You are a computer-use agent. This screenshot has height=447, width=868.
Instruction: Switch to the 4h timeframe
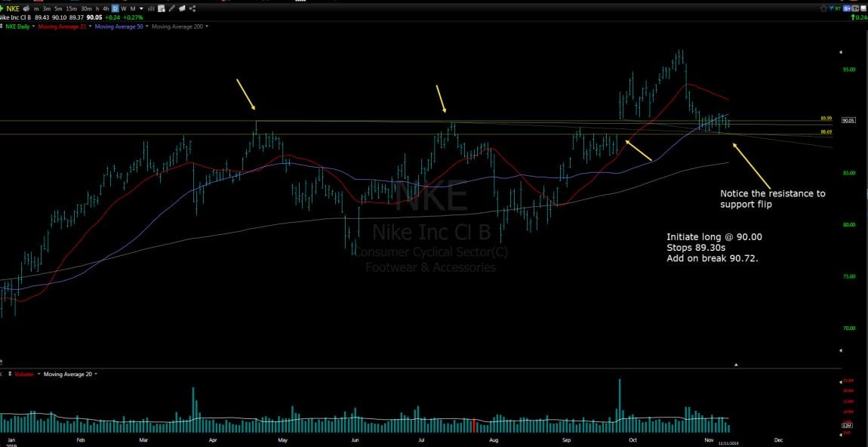click(x=106, y=9)
